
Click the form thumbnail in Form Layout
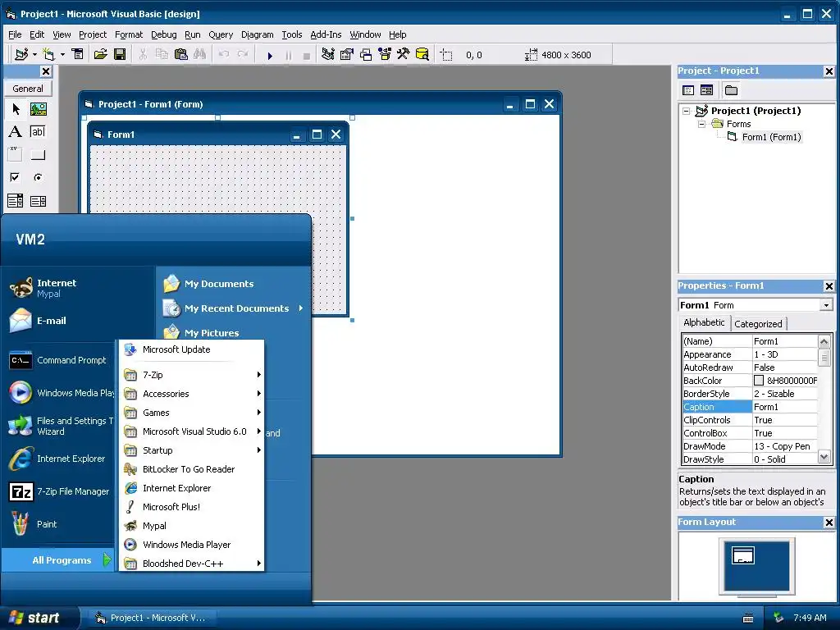(743, 555)
